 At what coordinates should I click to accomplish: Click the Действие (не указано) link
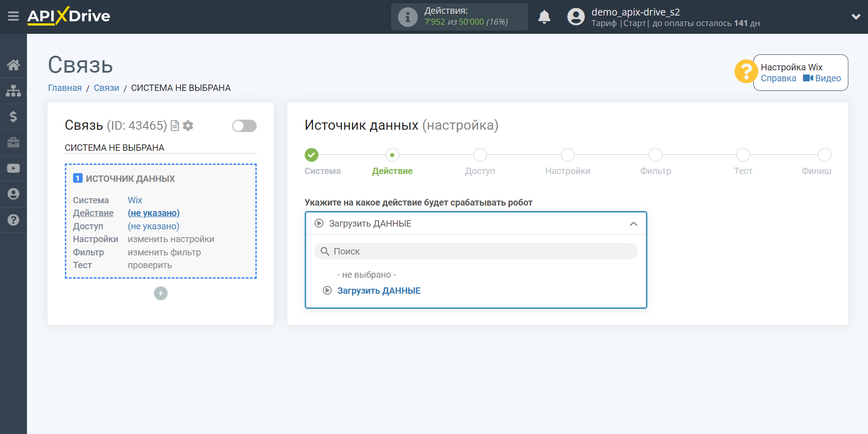point(153,213)
